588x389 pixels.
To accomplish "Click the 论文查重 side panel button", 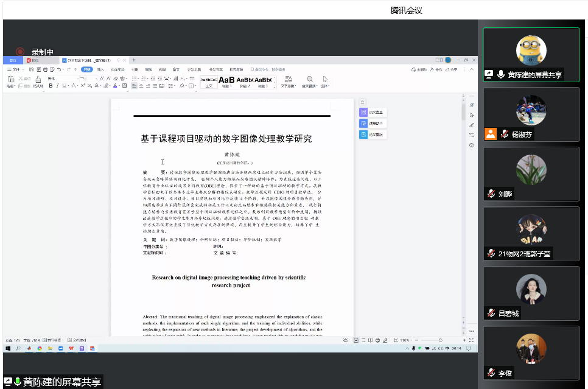I will (x=373, y=113).
